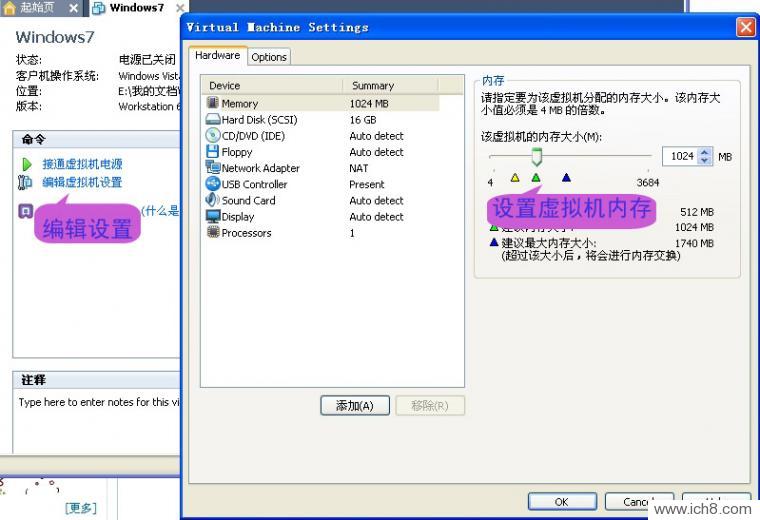Viewport: 760px width, 520px height.
Task: Click the green power-on play icon
Action: 27,164
